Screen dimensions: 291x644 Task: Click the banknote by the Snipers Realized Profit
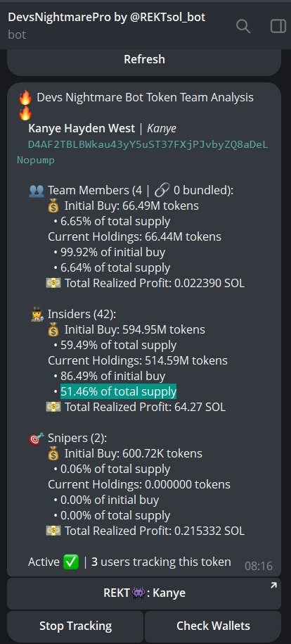pos(53,531)
